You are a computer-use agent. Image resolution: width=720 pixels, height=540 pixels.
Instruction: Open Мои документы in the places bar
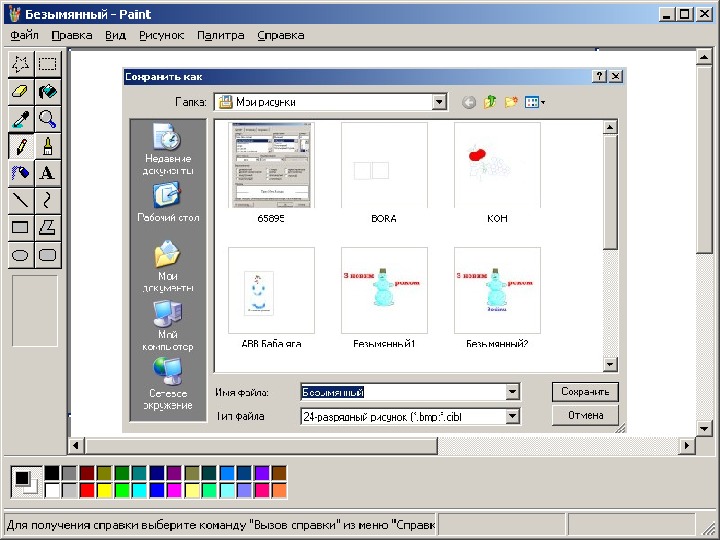168,266
